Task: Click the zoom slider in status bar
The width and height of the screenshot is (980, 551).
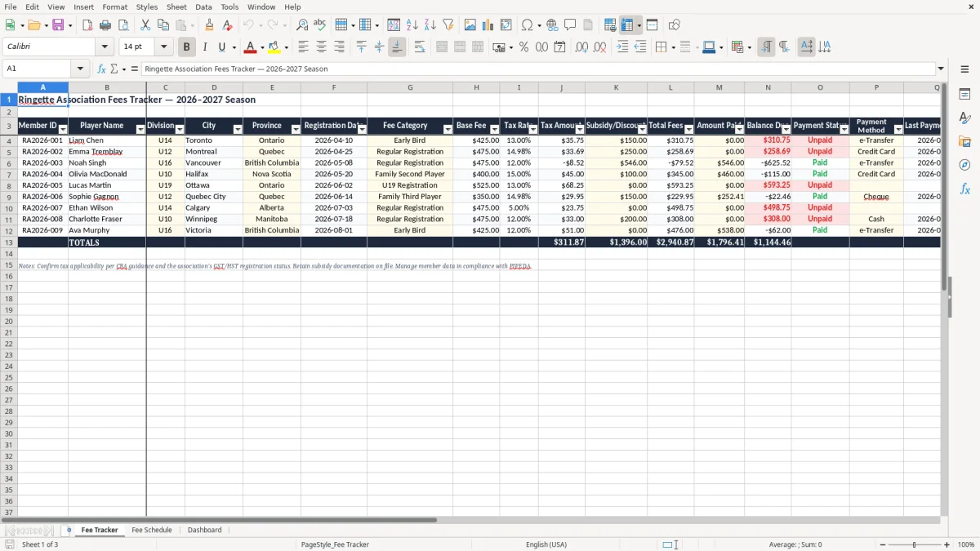Action: point(915,544)
